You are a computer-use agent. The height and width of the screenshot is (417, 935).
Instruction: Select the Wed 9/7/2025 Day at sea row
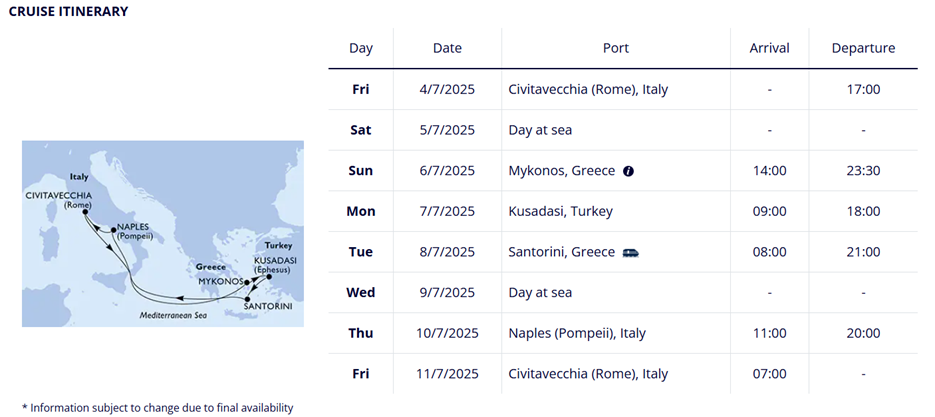623,292
